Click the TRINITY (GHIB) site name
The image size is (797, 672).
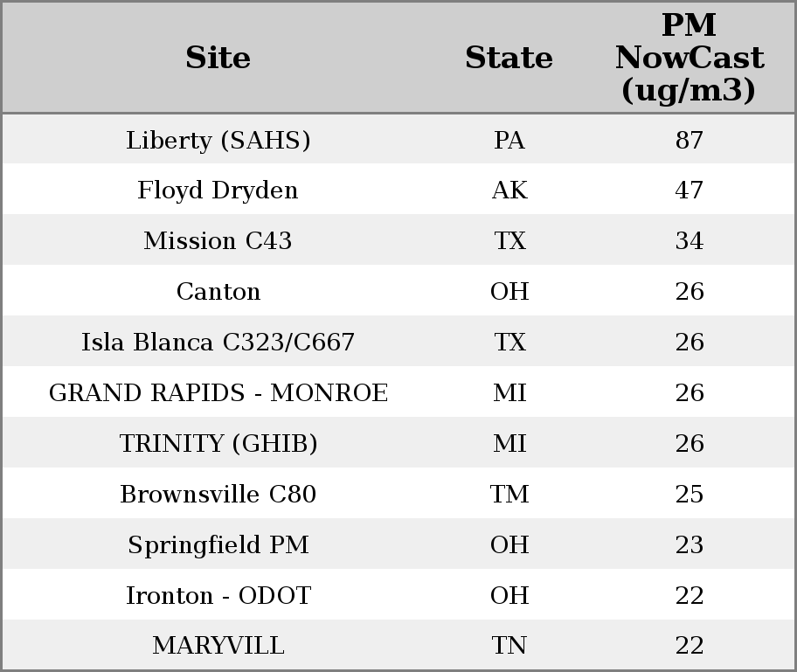pos(218,444)
